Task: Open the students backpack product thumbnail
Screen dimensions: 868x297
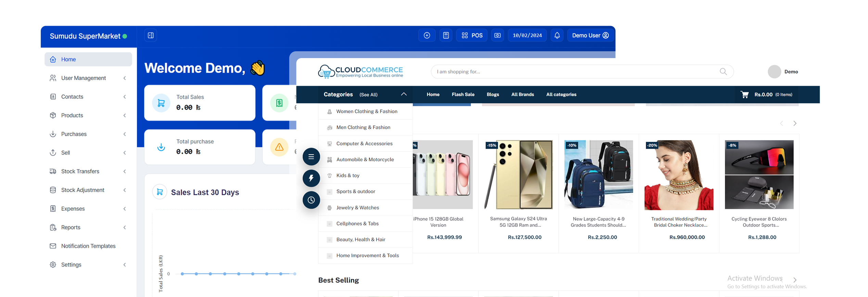Action: point(598,175)
